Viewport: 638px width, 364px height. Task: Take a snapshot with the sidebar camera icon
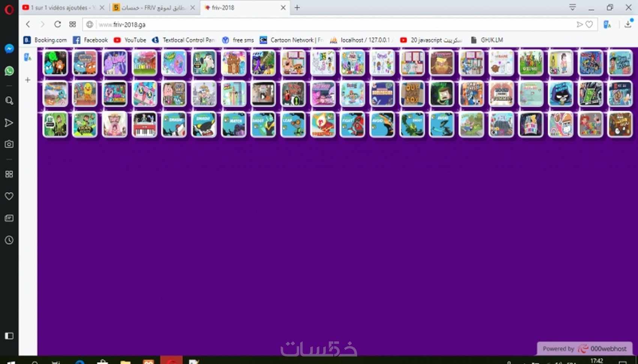click(9, 144)
